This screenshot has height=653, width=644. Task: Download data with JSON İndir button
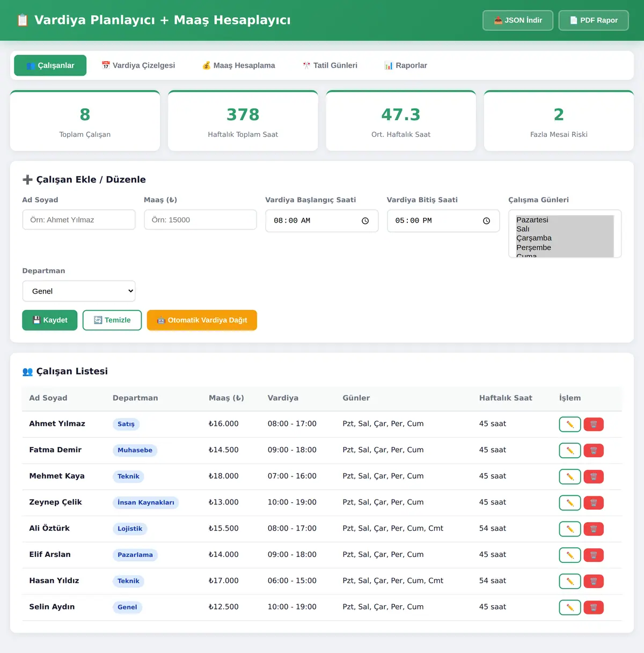(518, 20)
